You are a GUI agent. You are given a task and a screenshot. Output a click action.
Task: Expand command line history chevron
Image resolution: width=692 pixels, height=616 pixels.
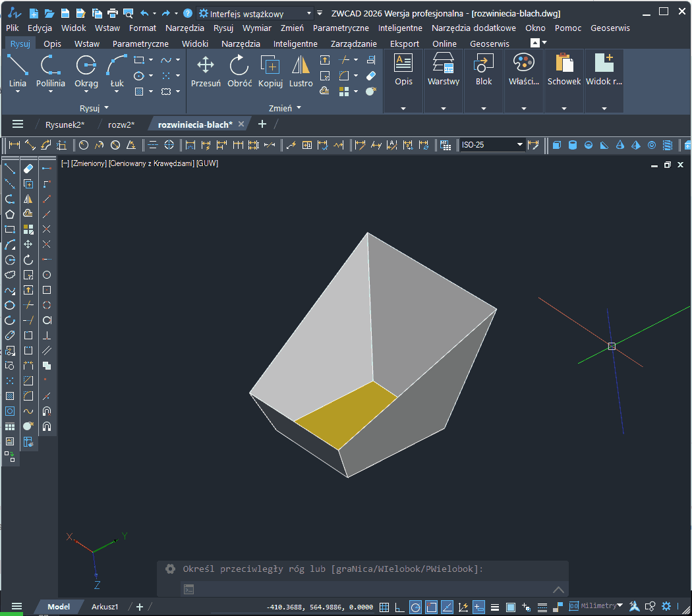click(x=558, y=590)
